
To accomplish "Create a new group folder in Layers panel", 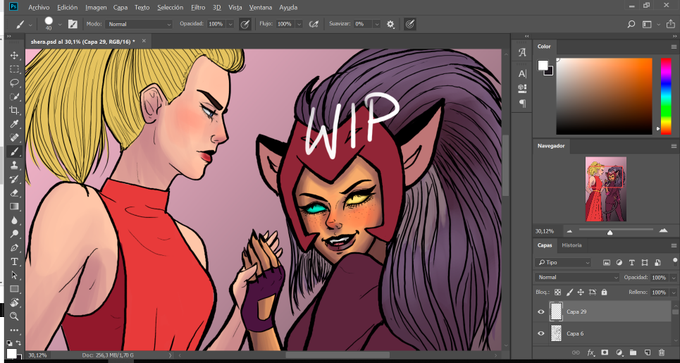I will point(633,353).
